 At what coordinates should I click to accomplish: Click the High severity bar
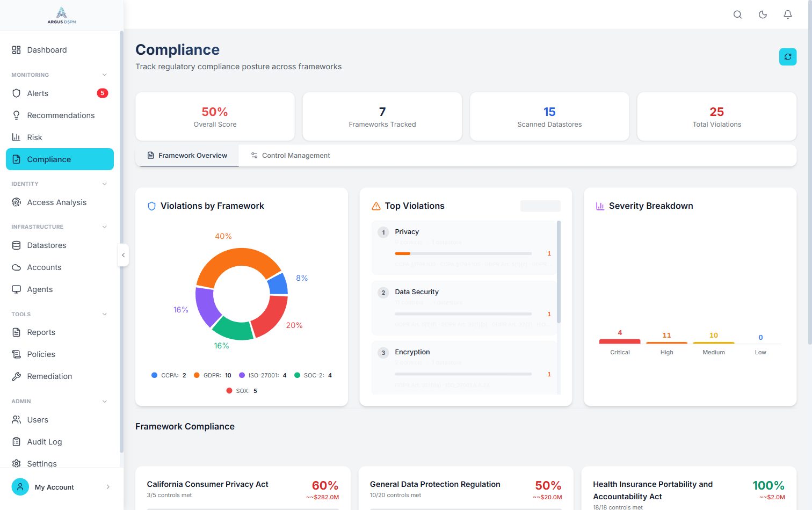click(x=666, y=343)
